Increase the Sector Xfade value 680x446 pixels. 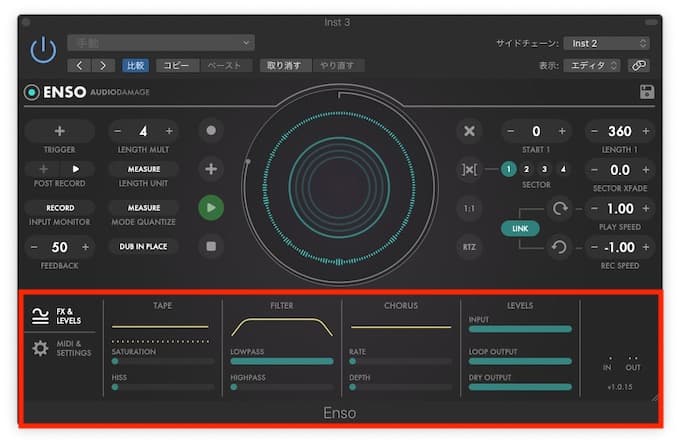[x=646, y=170]
